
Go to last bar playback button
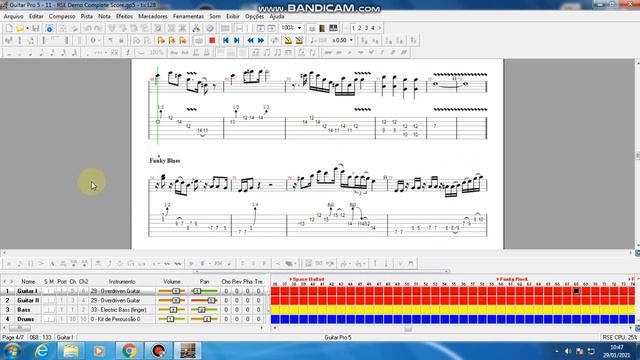coord(236,40)
